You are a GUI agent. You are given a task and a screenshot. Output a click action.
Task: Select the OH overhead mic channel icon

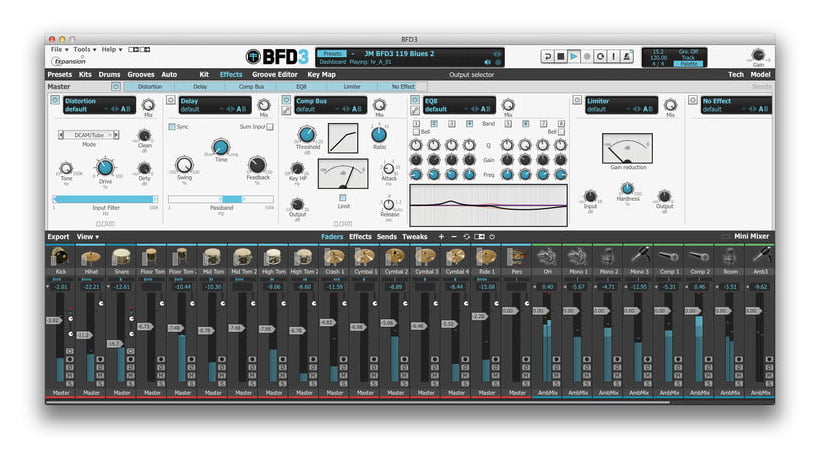[x=547, y=257]
